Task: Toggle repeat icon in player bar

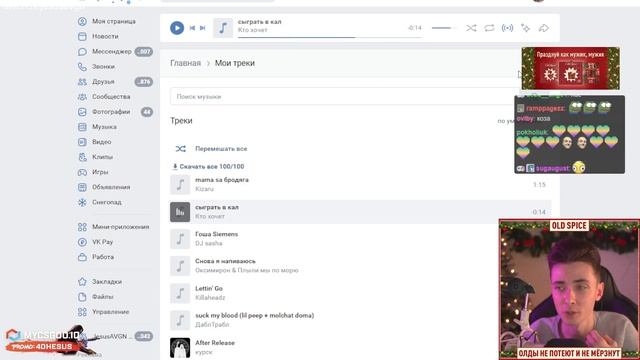Action: 489,28
